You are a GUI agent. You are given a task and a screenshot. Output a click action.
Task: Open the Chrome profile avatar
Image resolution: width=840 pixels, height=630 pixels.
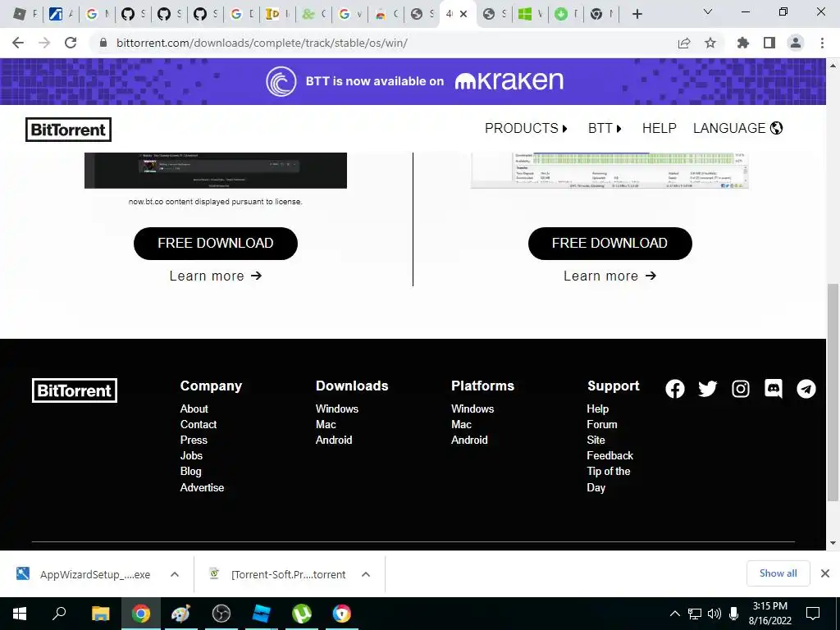tap(796, 43)
